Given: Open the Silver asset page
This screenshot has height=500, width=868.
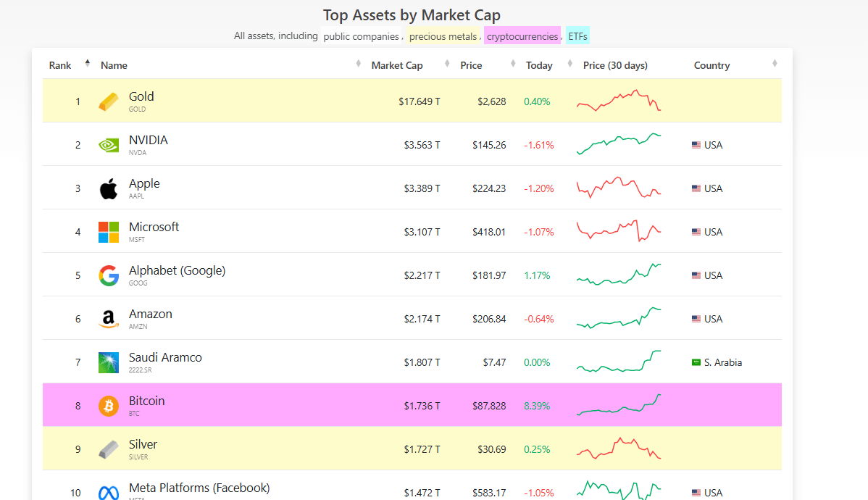Looking at the screenshot, I should point(143,444).
